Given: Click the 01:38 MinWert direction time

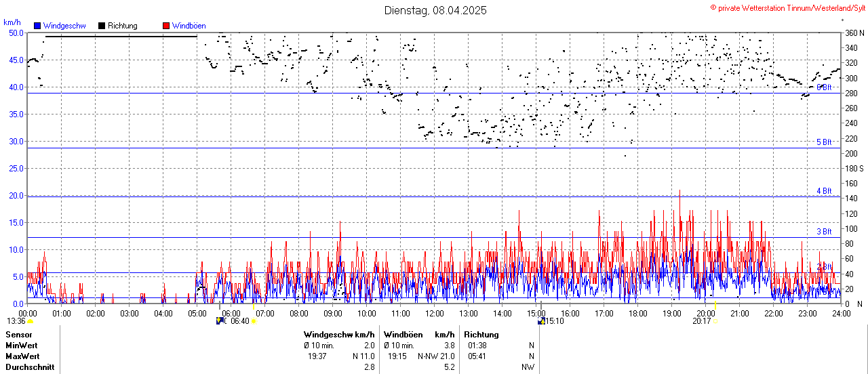Looking at the screenshot, I should (477, 346).
